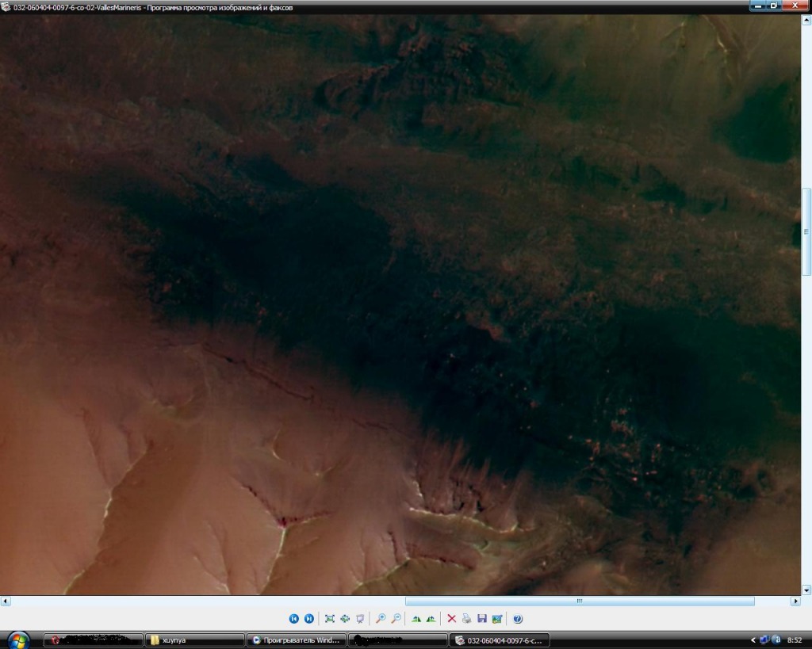Fit image to window size
The image size is (812, 649).
point(330,619)
